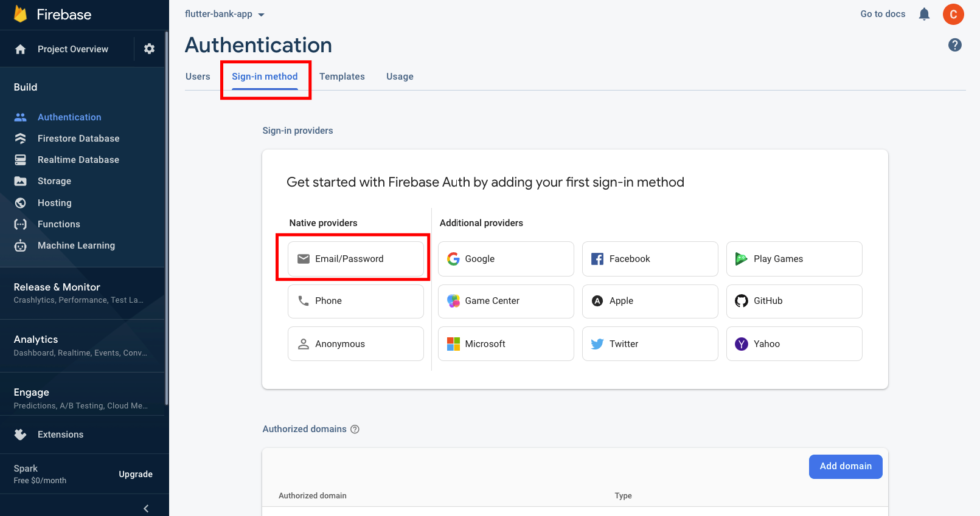The height and width of the screenshot is (516, 980).
Task: Click the Machine Learning robot icon
Action: pyautogui.click(x=21, y=246)
